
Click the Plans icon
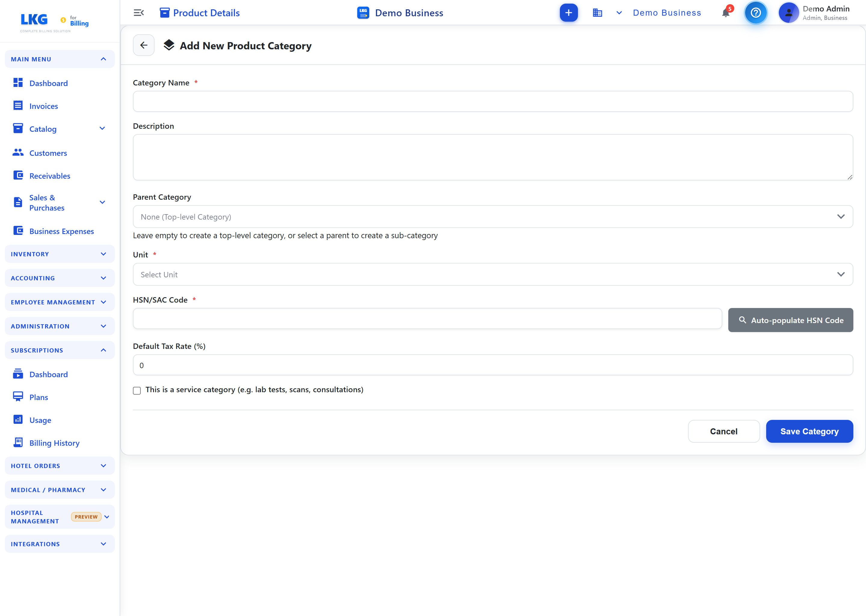coord(18,397)
